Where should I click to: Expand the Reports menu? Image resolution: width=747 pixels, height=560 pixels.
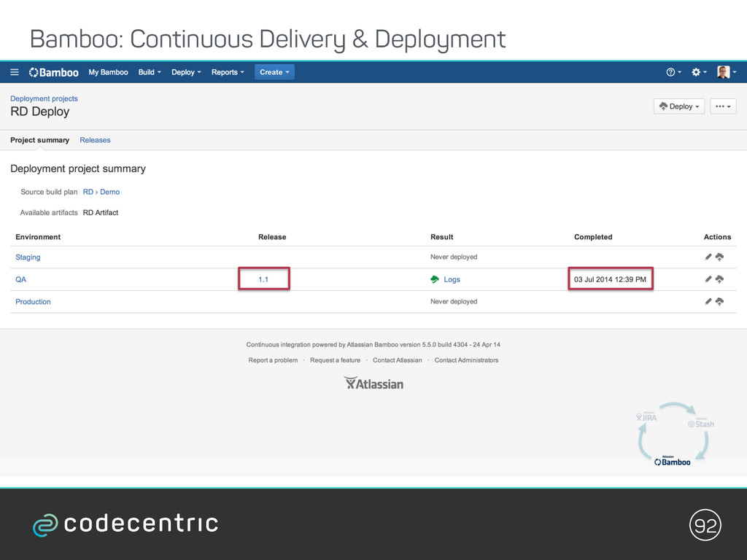(x=228, y=72)
